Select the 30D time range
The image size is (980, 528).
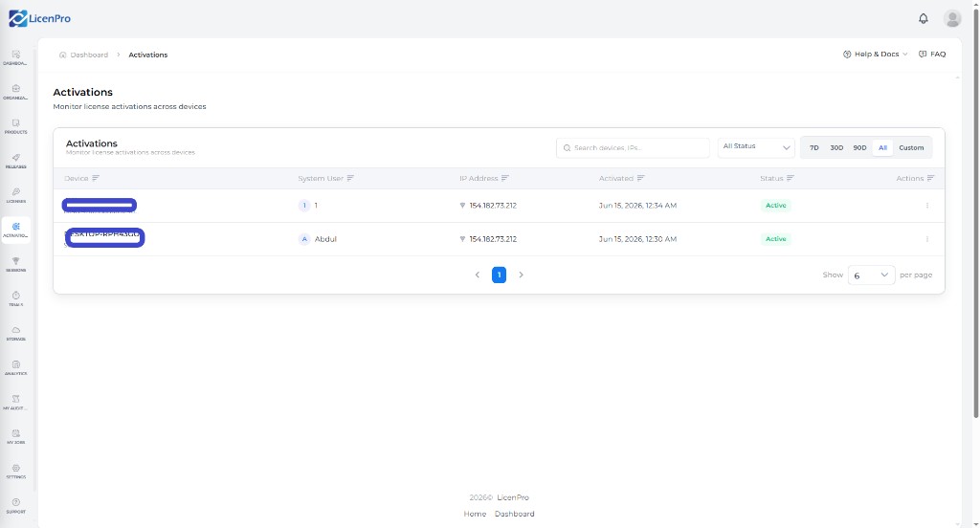[x=836, y=148]
